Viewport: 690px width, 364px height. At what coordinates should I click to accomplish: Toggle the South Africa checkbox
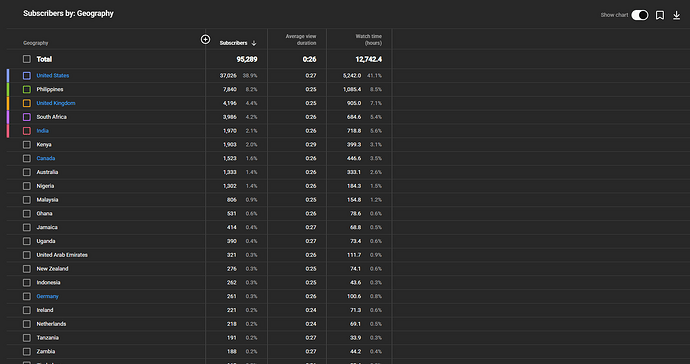click(27, 117)
